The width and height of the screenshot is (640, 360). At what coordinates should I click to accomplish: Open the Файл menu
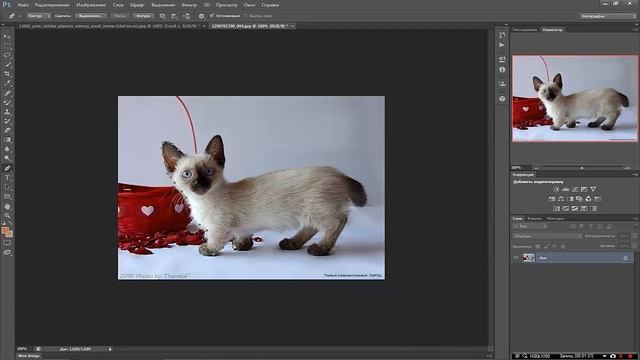point(23,5)
